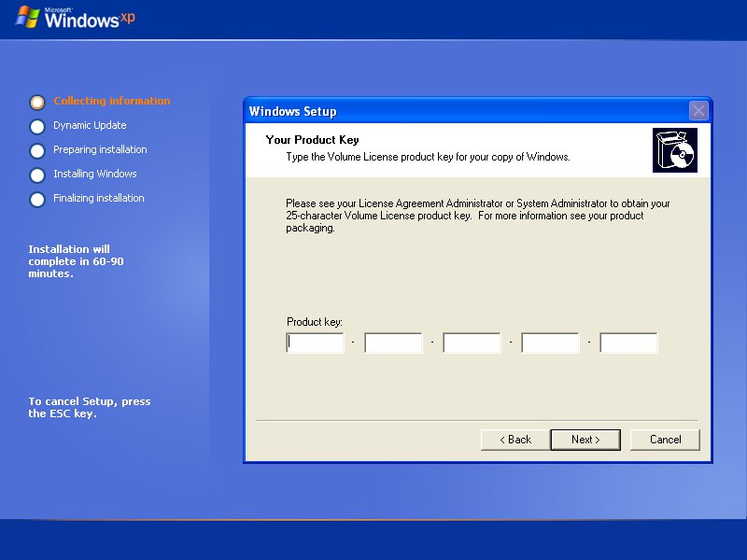The width and height of the screenshot is (747, 560).
Task: Click 'Type the Volume License product key' text
Action: [x=428, y=157]
